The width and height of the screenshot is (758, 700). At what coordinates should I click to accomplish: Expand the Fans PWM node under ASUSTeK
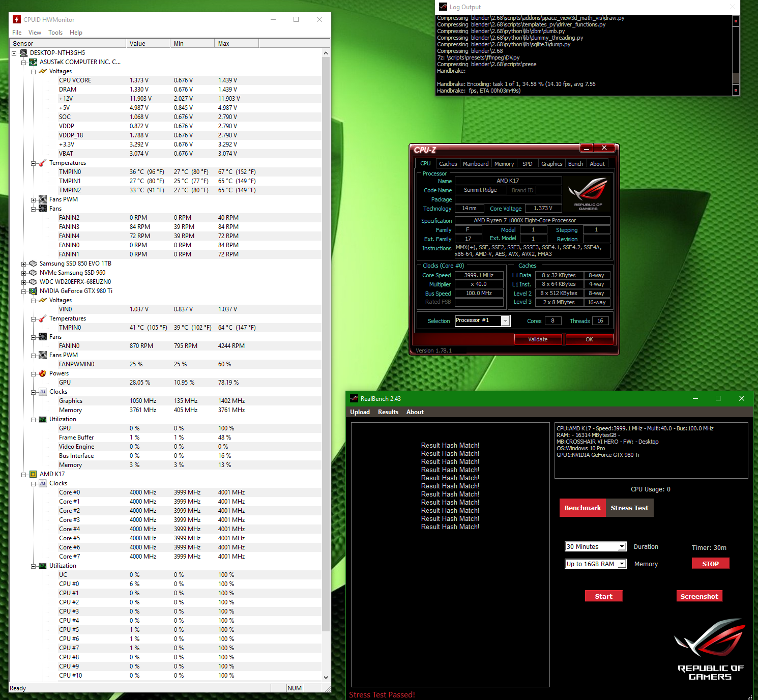tap(33, 200)
